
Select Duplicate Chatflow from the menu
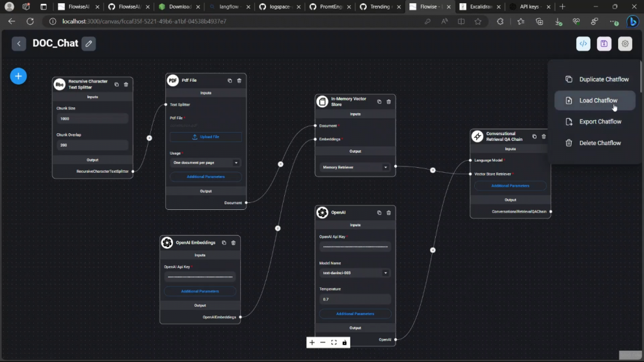[595, 79]
